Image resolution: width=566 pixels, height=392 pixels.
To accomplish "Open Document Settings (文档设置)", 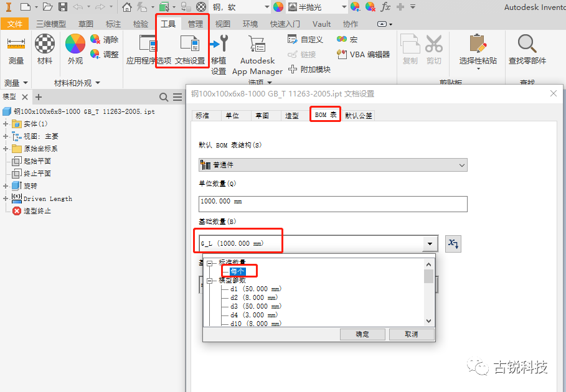I will [190, 50].
